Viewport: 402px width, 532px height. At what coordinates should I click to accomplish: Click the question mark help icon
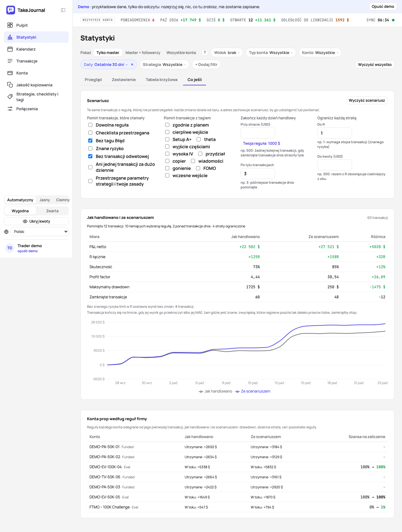[x=205, y=52]
